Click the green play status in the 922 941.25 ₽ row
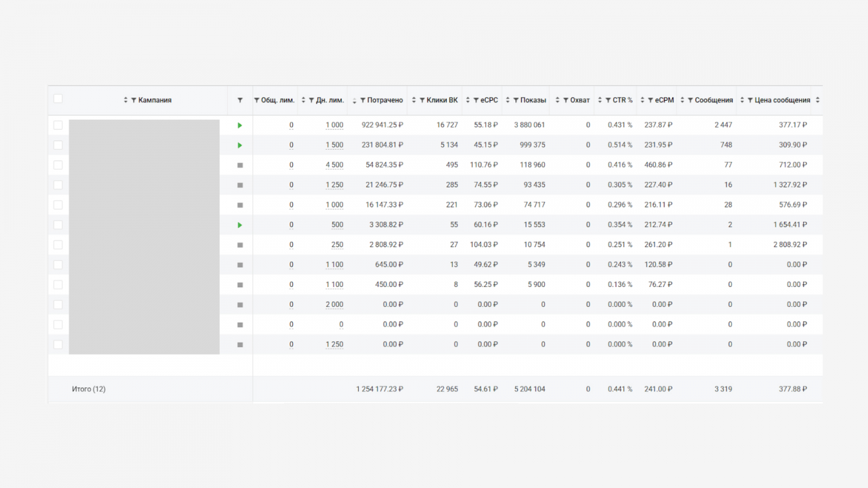Screen dimensions: 868x488 pyautogui.click(x=240, y=125)
